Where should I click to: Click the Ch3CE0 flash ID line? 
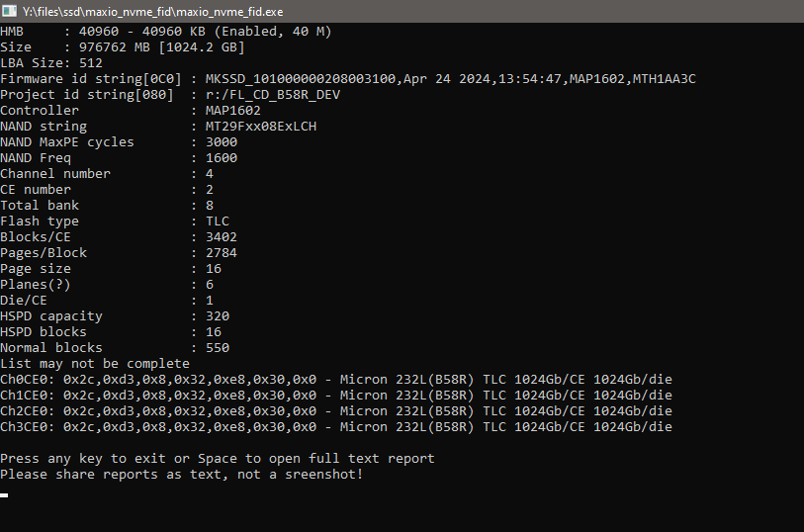tap(336, 427)
